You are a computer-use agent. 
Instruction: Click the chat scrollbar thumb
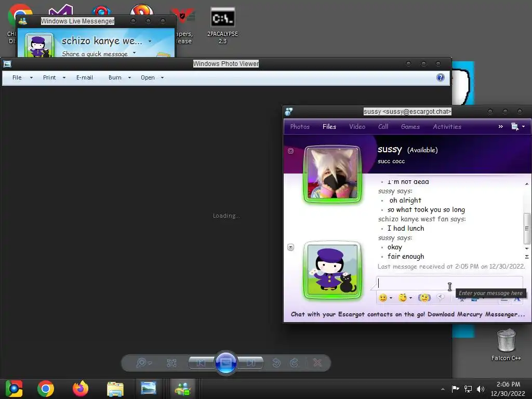coord(527,229)
